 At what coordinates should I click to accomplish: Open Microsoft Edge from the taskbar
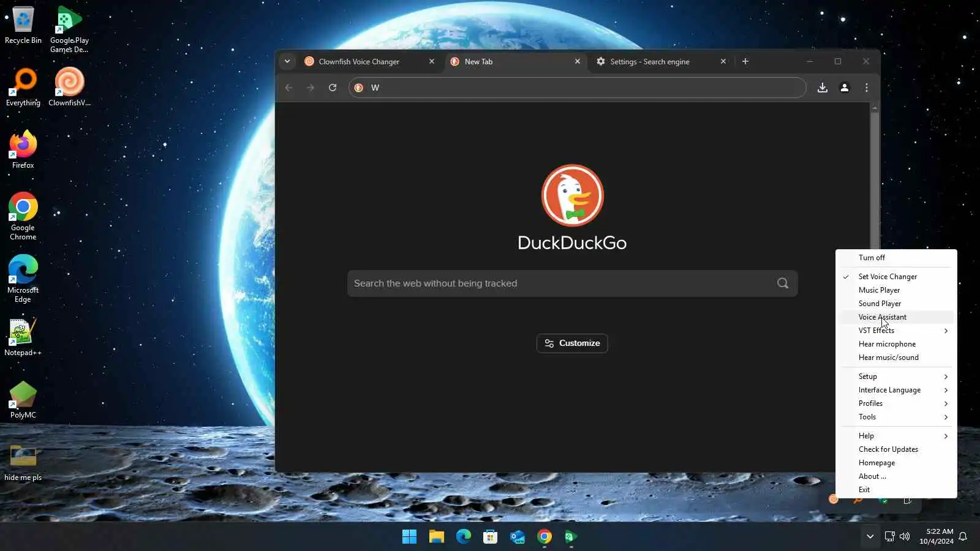point(463,537)
